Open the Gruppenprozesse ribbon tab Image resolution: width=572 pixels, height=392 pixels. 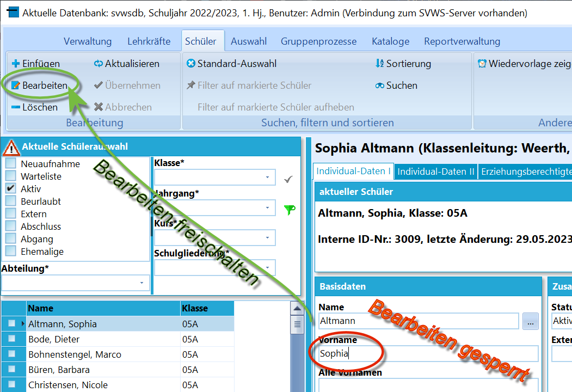[x=318, y=41]
